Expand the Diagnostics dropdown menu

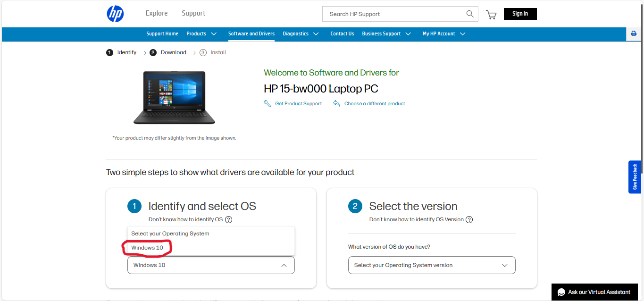pos(301,33)
